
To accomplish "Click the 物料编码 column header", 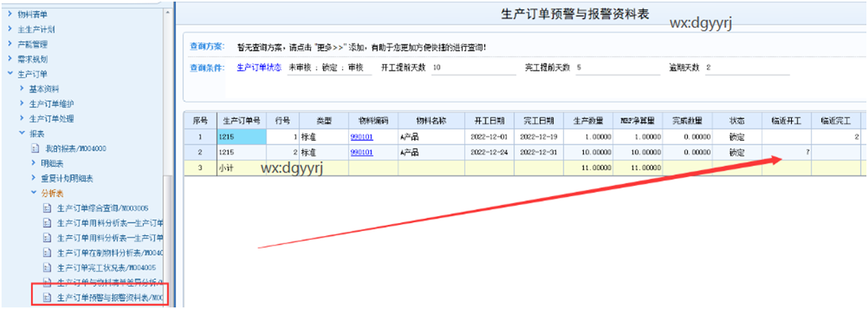I will (x=373, y=120).
